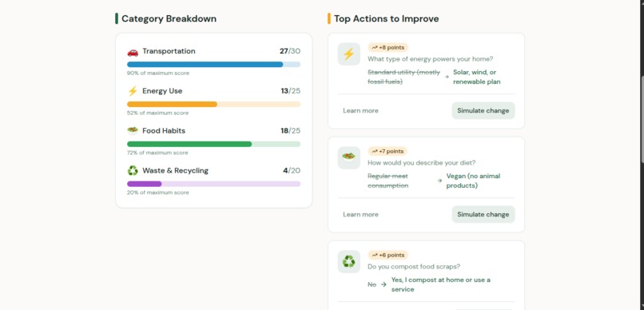Click the Transportation score 27/30
The image size is (644, 310).
(x=290, y=51)
